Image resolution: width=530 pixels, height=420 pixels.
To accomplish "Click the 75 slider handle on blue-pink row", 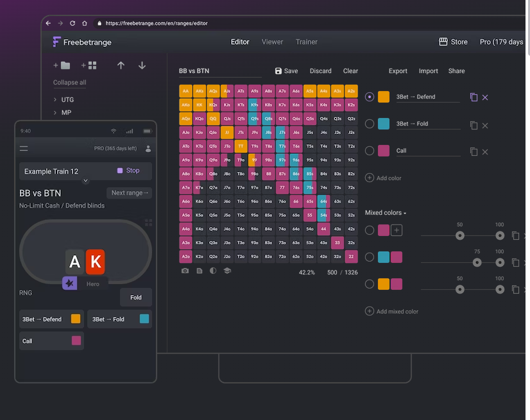I will pyautogui.click(x=477, y=262).
